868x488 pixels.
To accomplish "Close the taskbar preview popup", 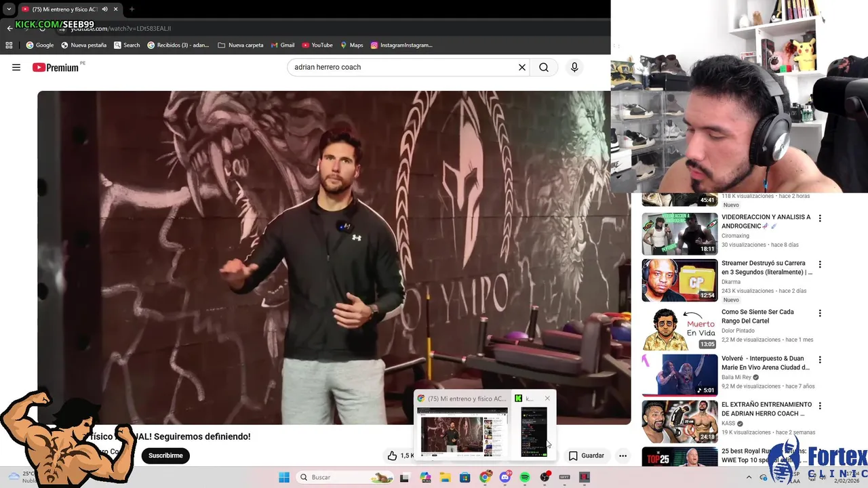I will [547, 399].
